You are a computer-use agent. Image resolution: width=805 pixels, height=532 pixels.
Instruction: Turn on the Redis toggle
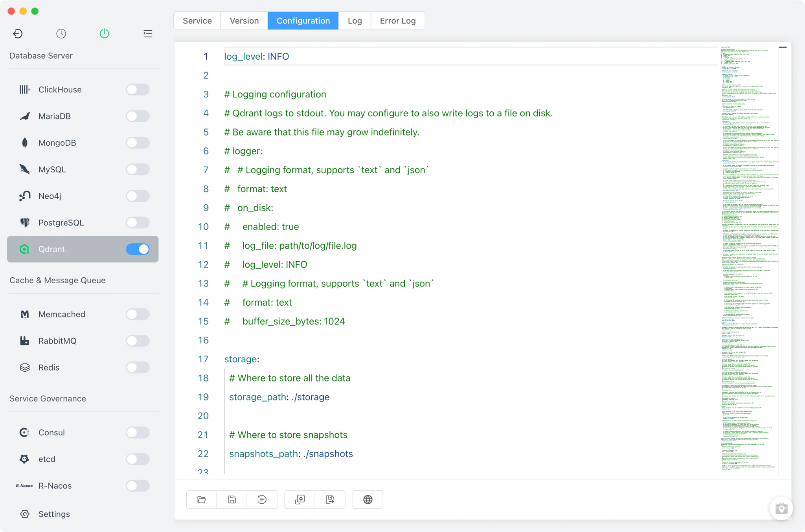coord(138,367)
